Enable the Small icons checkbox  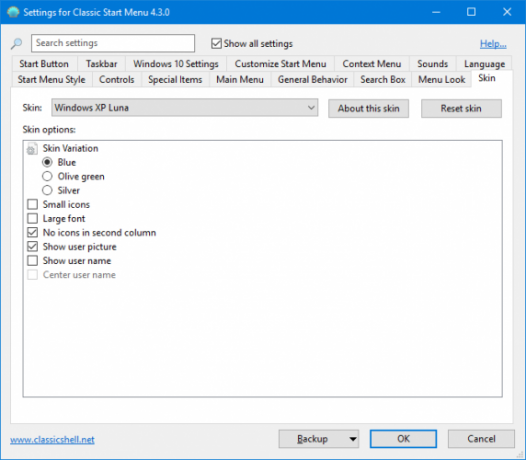(33, 204)
